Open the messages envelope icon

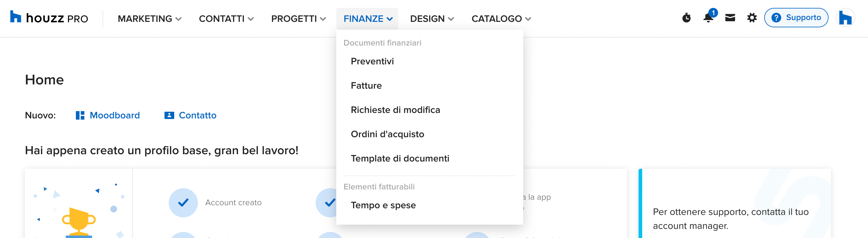730,18
